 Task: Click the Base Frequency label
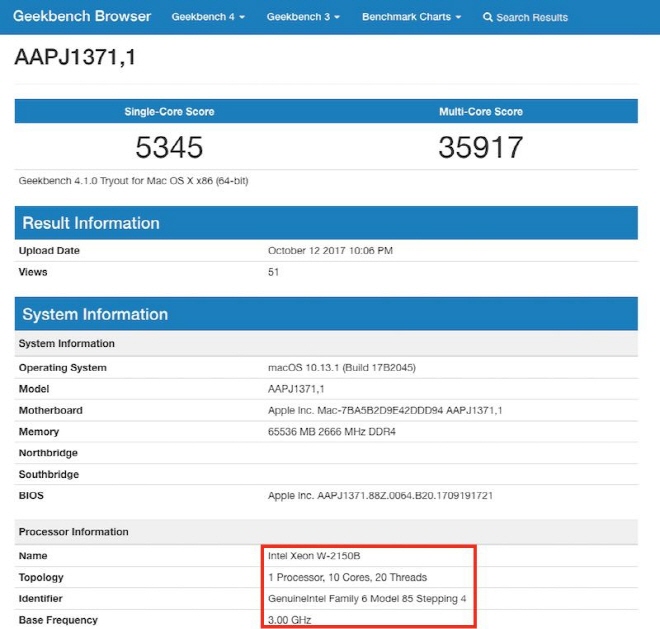click(58, 620)
